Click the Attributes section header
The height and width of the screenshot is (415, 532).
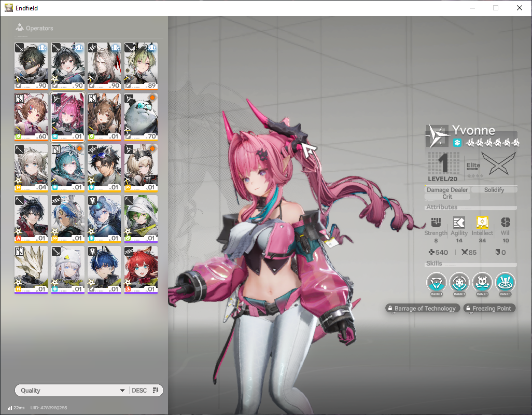tap(442, 206)
